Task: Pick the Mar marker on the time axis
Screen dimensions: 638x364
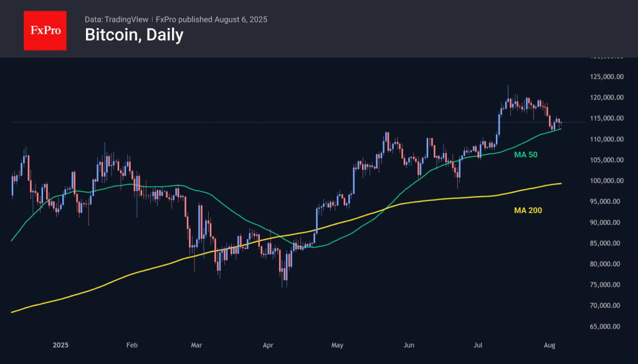Action: [x=197, y=345]
